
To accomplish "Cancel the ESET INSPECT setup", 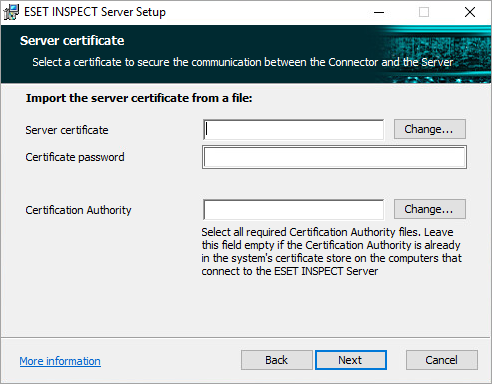I will (441, 360).
